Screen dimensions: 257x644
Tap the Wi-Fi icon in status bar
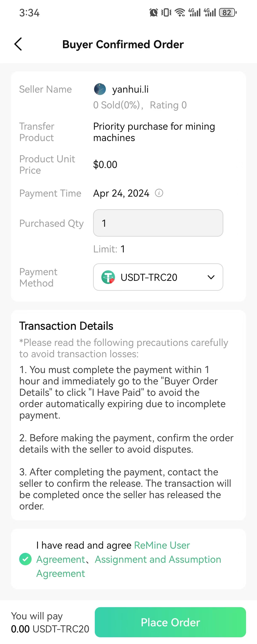[x=180, y=12]
